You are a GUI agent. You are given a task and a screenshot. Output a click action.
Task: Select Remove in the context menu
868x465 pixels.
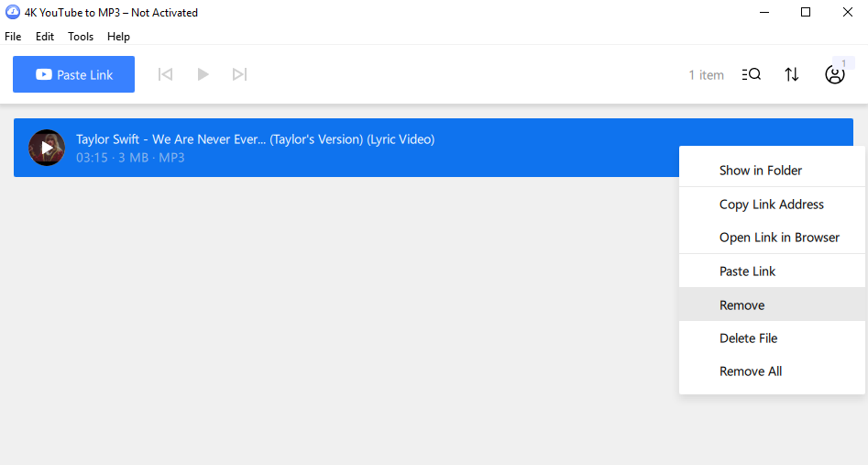(772, 304)
